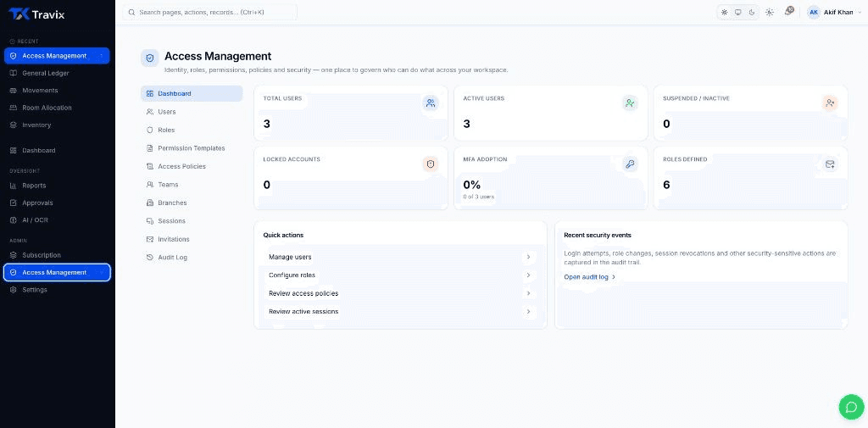Click the Total Users people icon
Image resolution: width=868 pixels, height=428 pixels.
click(x=431, y=103)
